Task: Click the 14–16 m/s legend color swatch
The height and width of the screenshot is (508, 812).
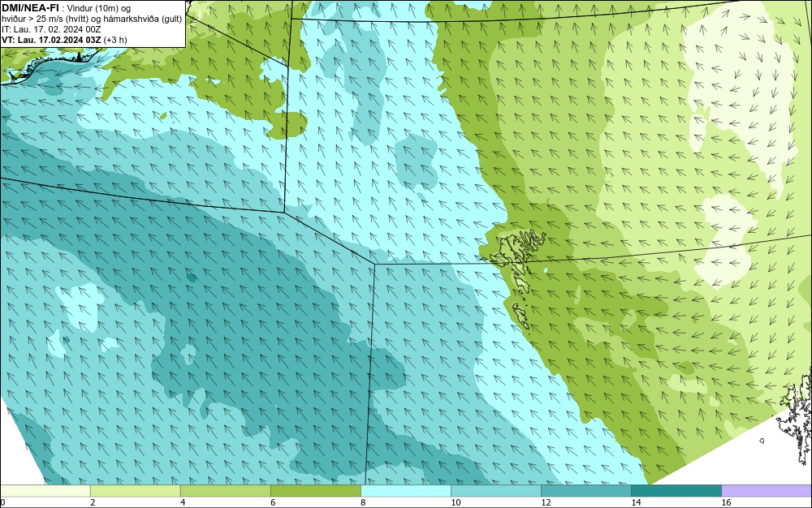Action: click(x=676, y=490)
